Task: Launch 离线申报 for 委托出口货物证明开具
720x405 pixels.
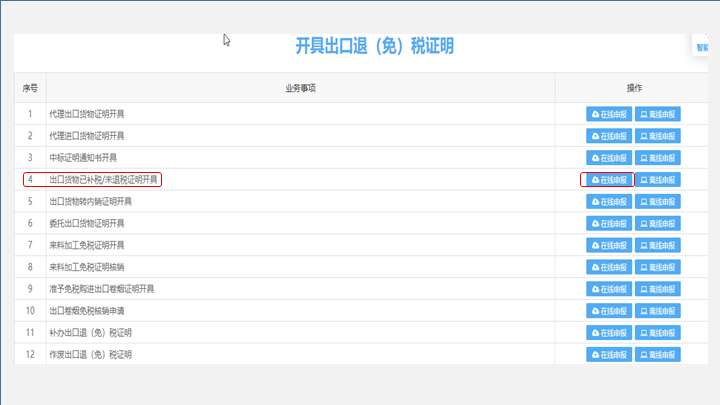Action: click(x=658, y=224)
